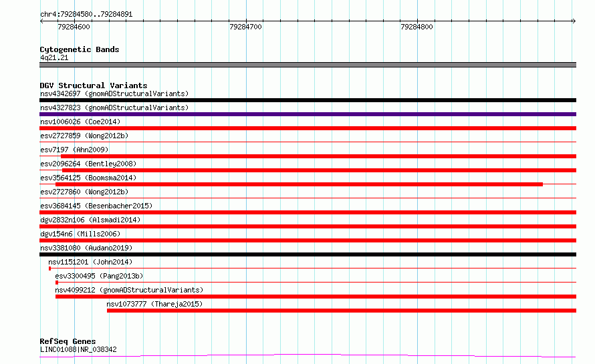Click the red dgv2832n106 Alsmadi2014 bar
Screen dimensions: 595x364
point(308,226)
